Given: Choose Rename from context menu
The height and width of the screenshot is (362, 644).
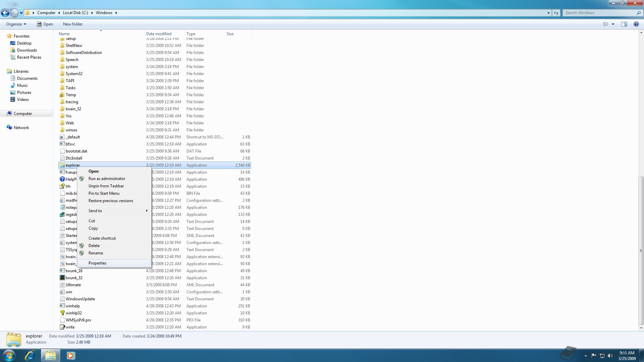Looking at the screenshot, I should pyautogui.click(x=114, y=253).
